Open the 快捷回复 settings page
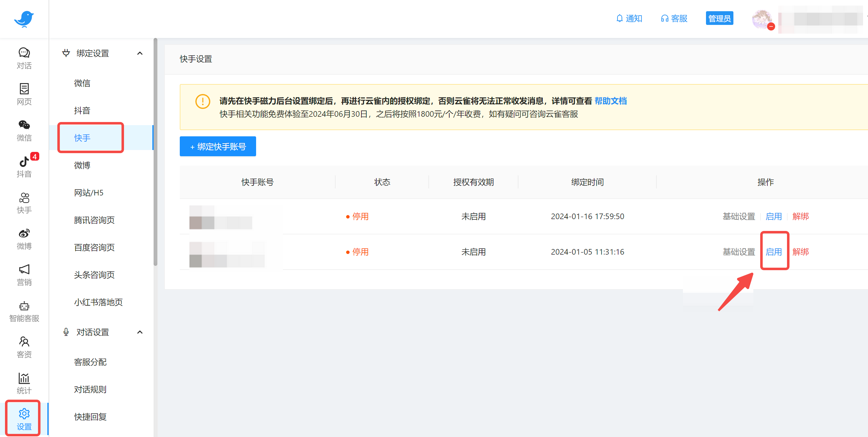 tap(90, 416)
